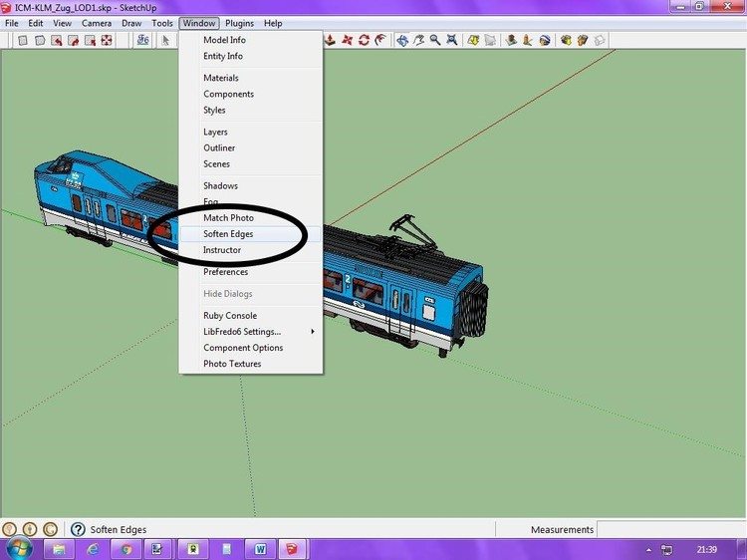The width and height of the screenshot is (747, 560).
Task: Select the arrow Select tool
Action: pos(165,41)
